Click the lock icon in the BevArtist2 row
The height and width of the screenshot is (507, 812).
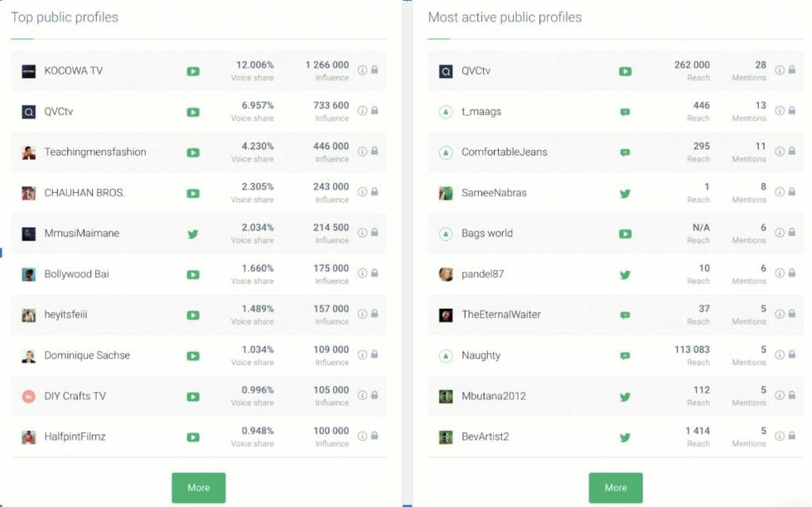[x=791, y=436]
